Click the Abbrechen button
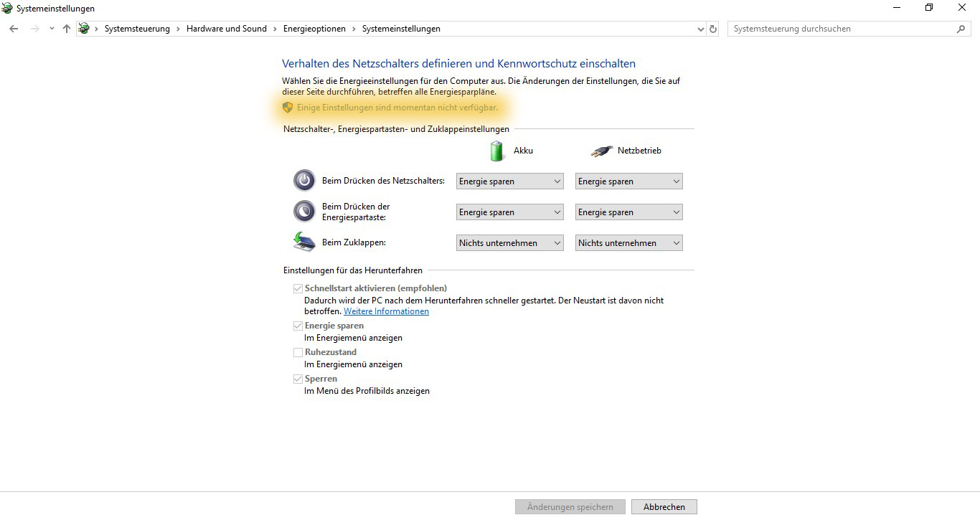This screenshot has width=980, height=520. [664, 507]
